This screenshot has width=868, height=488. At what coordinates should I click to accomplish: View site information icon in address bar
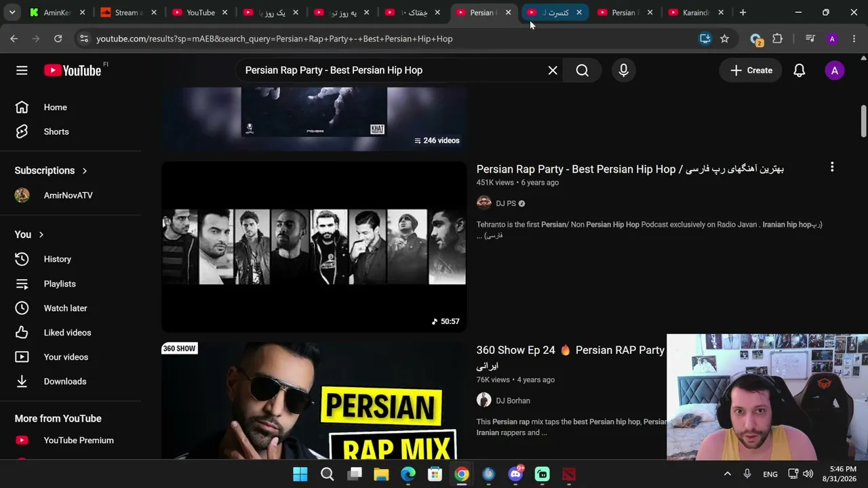click(83, 39)
